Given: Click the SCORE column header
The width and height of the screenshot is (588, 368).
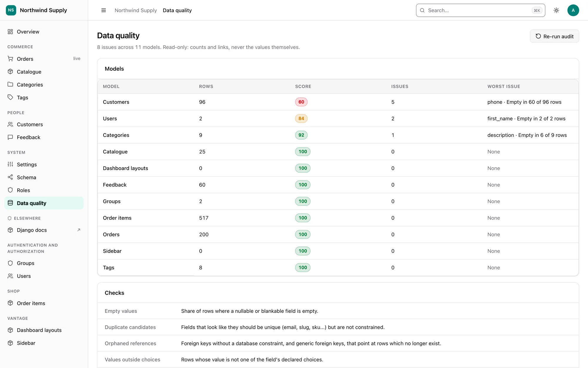Looking at the screenshot, I should tap(303, 86).
